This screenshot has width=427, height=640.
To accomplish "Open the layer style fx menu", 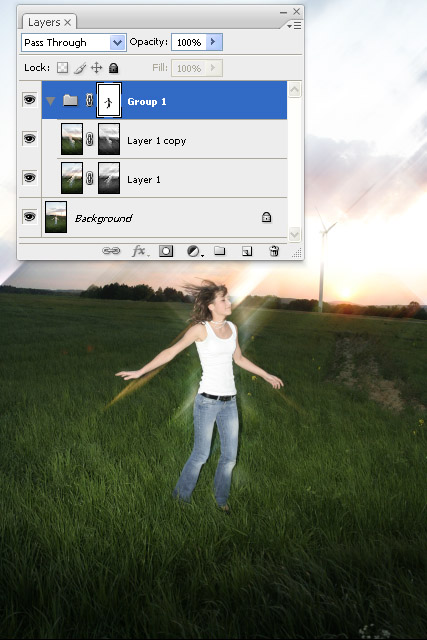I will 140,251.
